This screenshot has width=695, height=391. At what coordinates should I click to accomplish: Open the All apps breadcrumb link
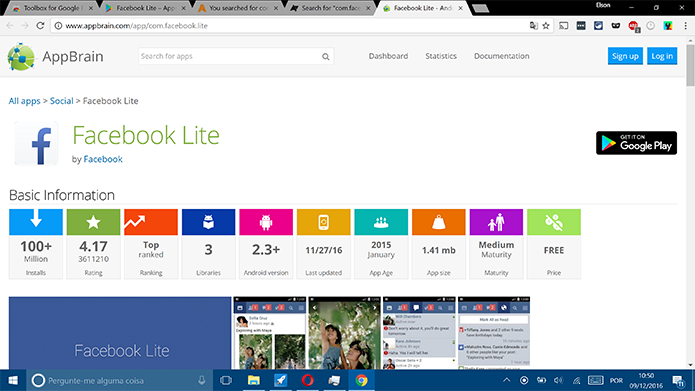24,101
